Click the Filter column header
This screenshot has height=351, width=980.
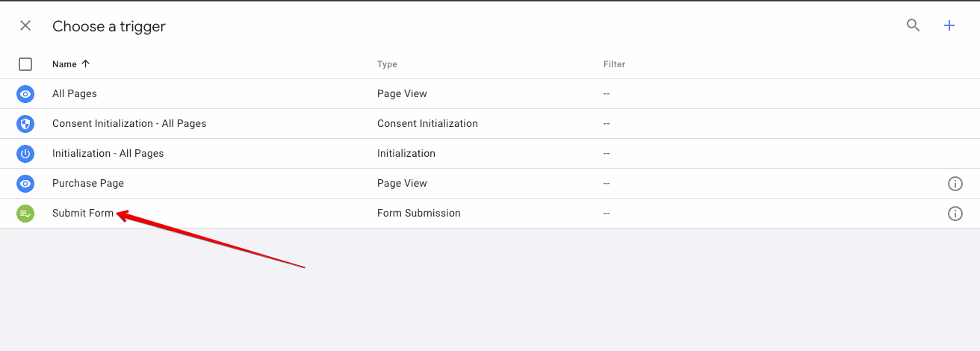tap(614, 64)
